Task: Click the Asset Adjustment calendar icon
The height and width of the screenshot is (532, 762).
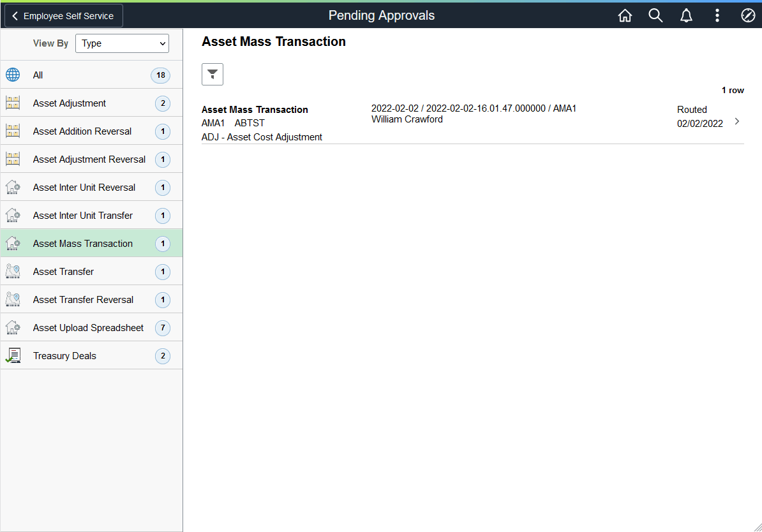Action: [x=13, y=103]
